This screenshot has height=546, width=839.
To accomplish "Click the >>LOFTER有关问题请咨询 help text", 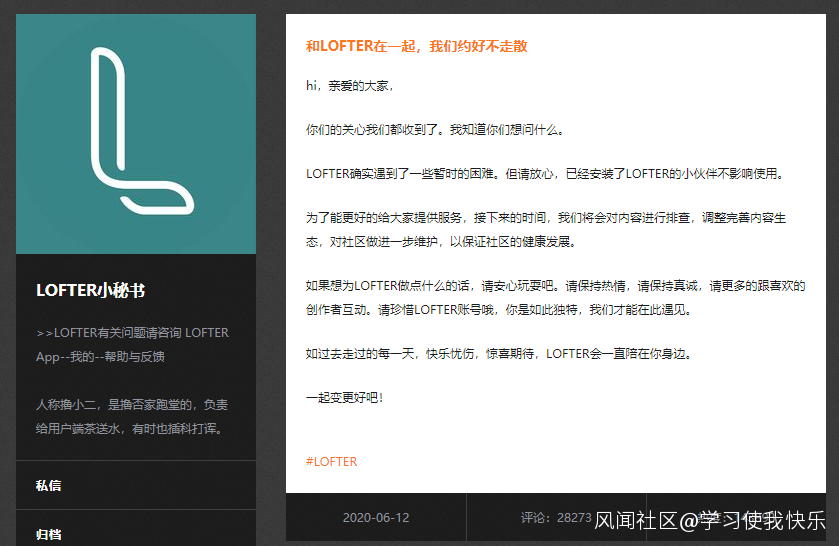I will 132,345.
